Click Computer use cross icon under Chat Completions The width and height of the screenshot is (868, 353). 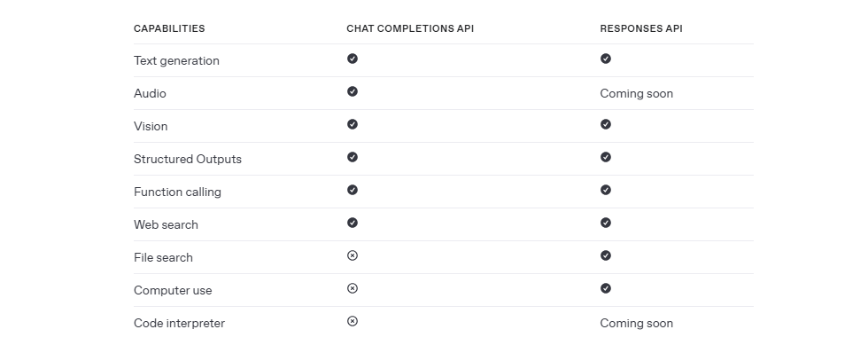[x=353, y=288]
